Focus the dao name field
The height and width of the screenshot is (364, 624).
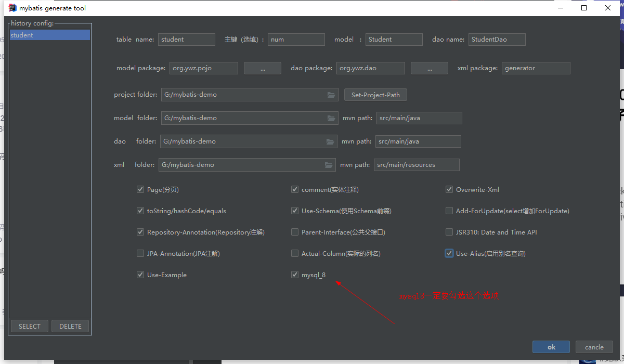coord(497,40)
